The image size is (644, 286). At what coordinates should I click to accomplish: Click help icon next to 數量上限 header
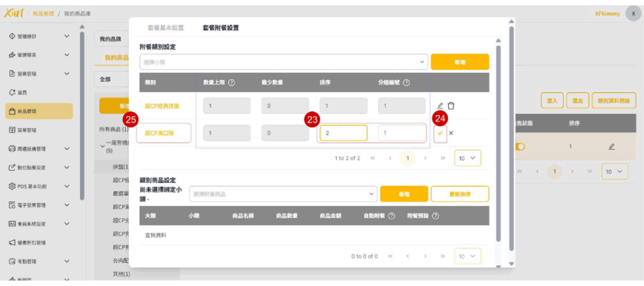coord(231,82)
